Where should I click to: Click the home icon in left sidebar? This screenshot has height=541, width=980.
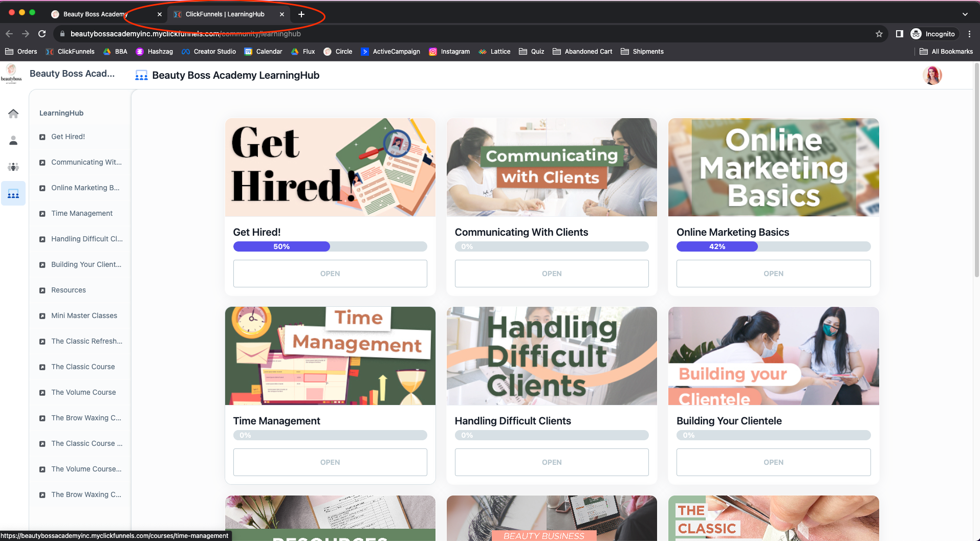(x=13, y=114)
